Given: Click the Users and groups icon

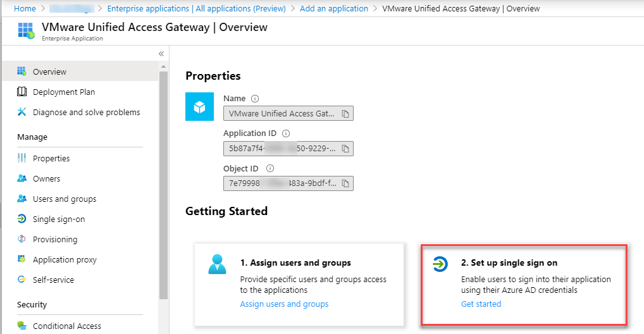Looking at the screenshot, I should tap(22, 199).
